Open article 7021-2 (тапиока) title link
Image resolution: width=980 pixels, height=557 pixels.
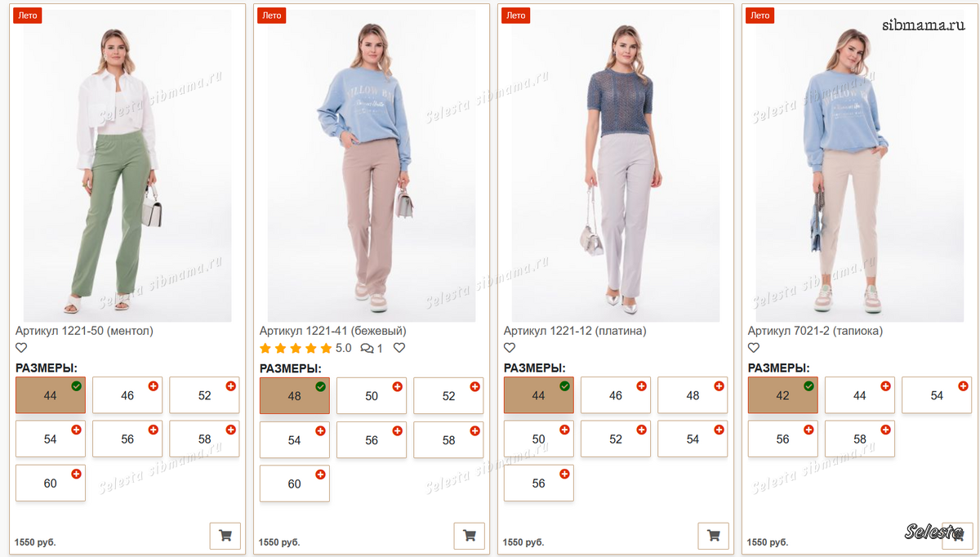coord(815,331)
